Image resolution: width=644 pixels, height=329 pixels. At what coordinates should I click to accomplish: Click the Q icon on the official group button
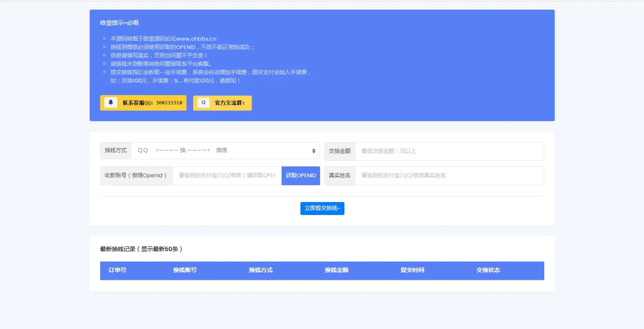click(203, 102)
